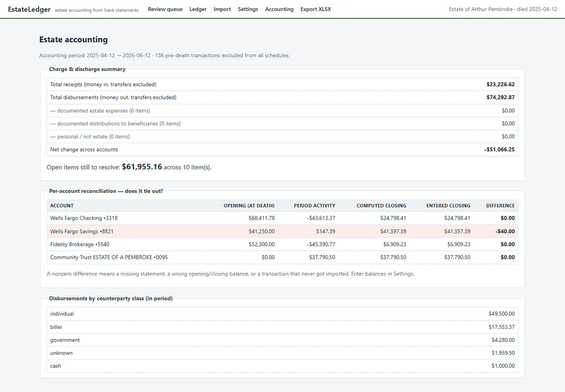Viewport: 565px width, 392px height.
Task: Click the Estate accounting page heading
Action: pyautogui.click(x=73, y=40)
